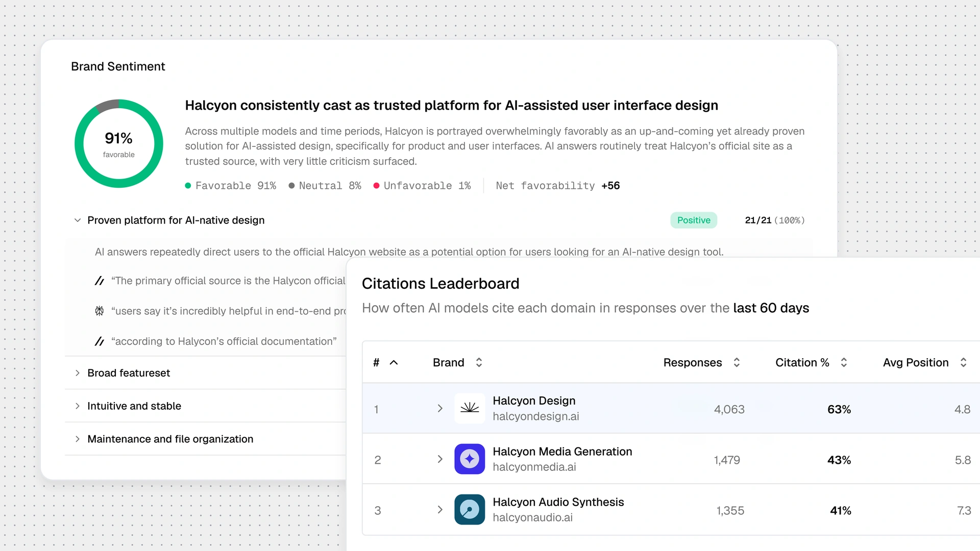Viewport: 980px width, 551px height.
Task: Open the halcyonmedia.ai domain link
Action: [534, 467]
